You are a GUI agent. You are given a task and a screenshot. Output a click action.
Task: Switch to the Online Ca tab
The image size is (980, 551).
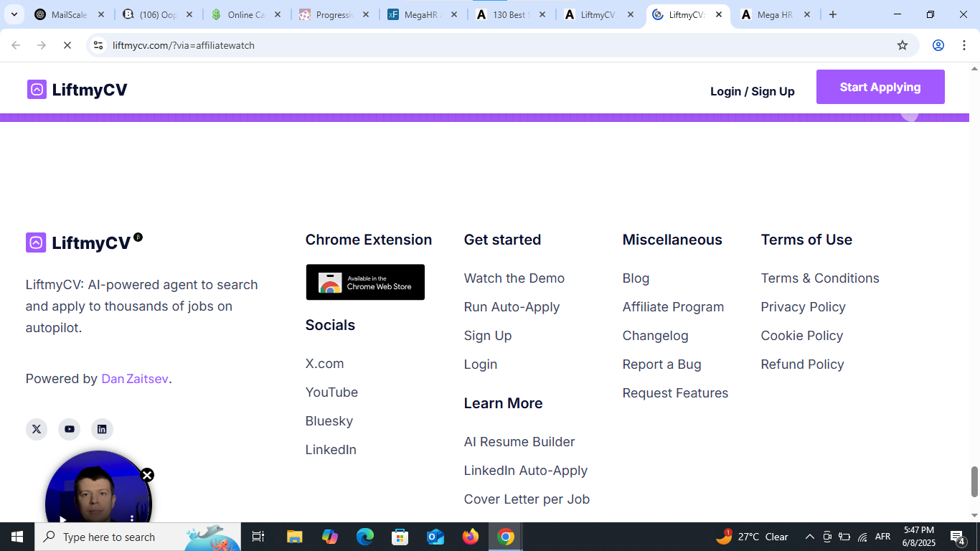pos(246,14)
